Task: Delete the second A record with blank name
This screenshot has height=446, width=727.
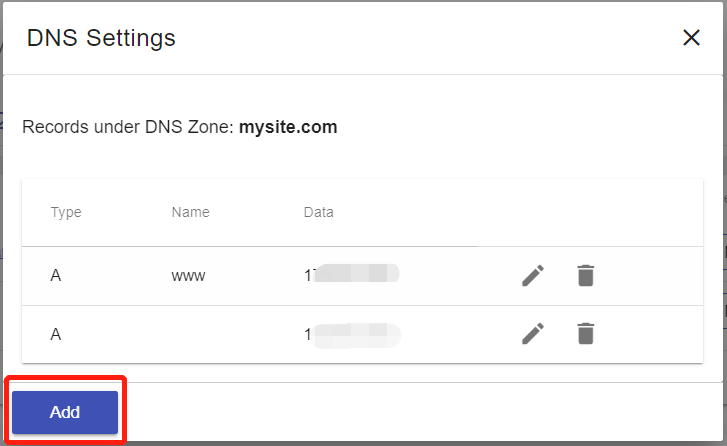Action: tap(586, 334)
